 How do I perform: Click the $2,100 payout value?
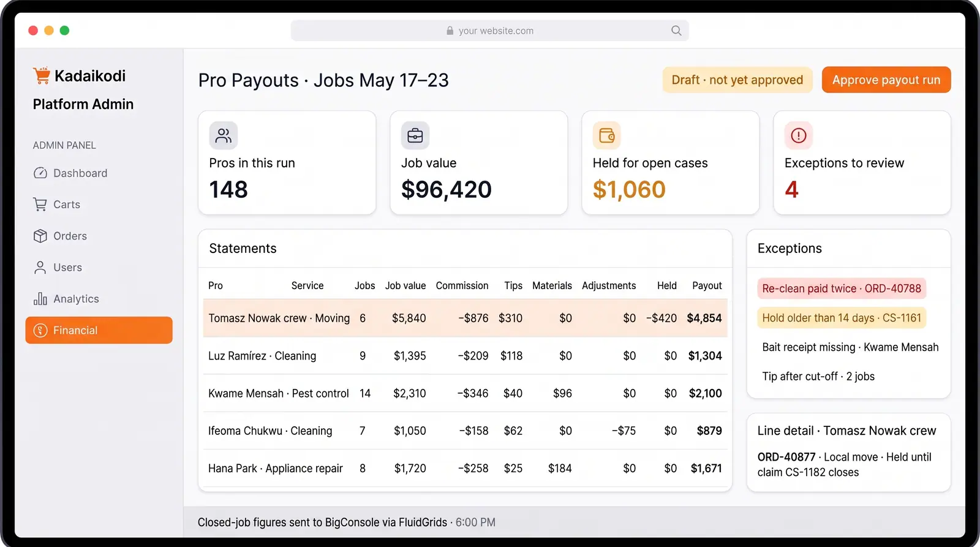706,393
